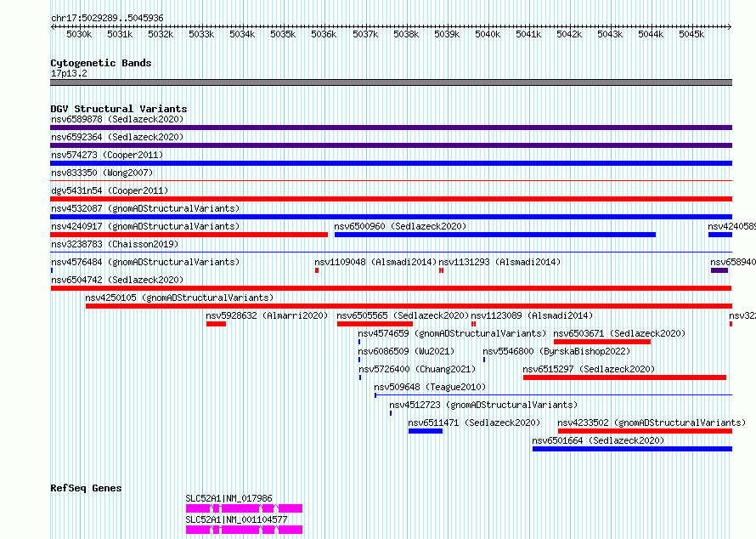This screenshot has width=756, height=539.
Task: Click the DGV Structural Variants track title
Action: (x=119, y=109)
